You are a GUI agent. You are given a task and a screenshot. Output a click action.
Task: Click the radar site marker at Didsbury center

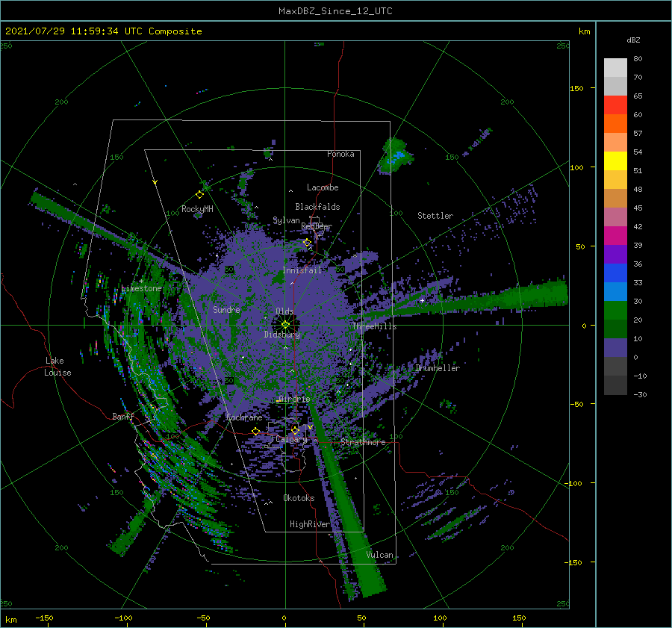point(285,325)
